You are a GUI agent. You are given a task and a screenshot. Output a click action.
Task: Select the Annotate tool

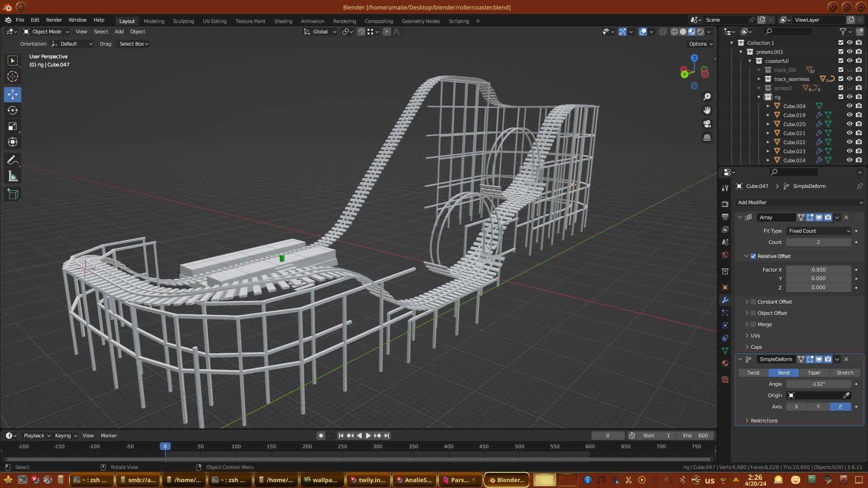click(x=13, y=160)
